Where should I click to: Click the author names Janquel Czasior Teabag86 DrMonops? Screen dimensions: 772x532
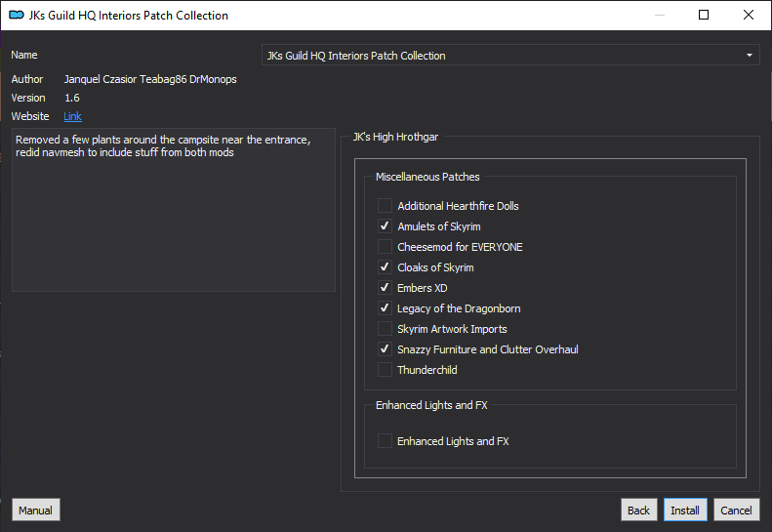pos(150,79)
